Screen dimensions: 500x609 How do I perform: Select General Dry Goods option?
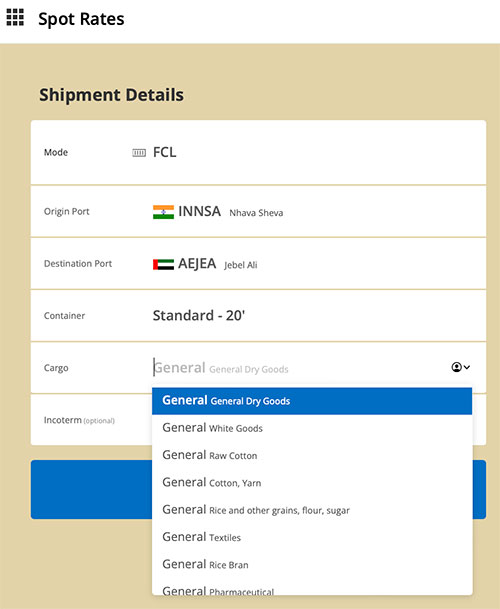pos(312,401)
